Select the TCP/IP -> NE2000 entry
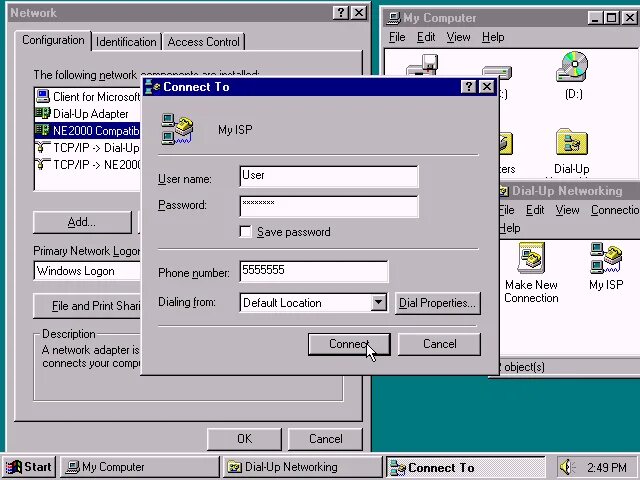The width and height of the screenshot is (640, 480). [88, 164]
